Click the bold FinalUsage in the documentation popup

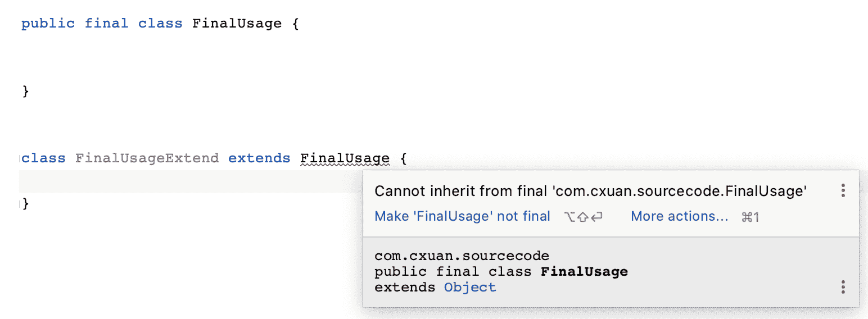pyautogui.click(x=584, y=272)
